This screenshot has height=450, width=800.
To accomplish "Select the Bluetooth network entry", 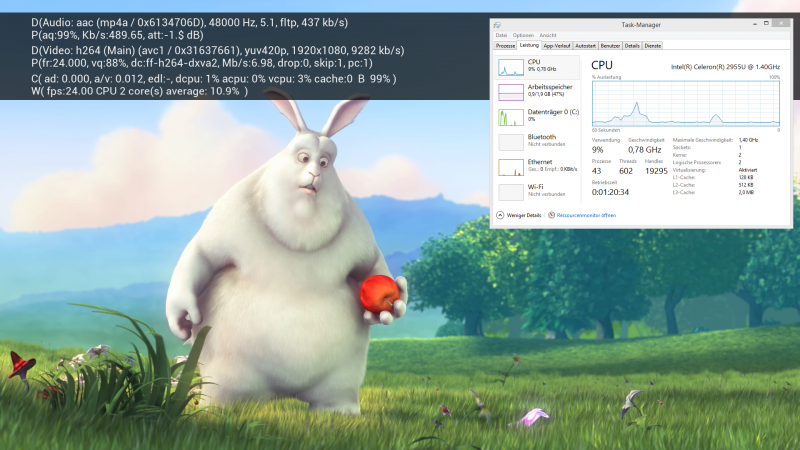I will click(538, 141).
